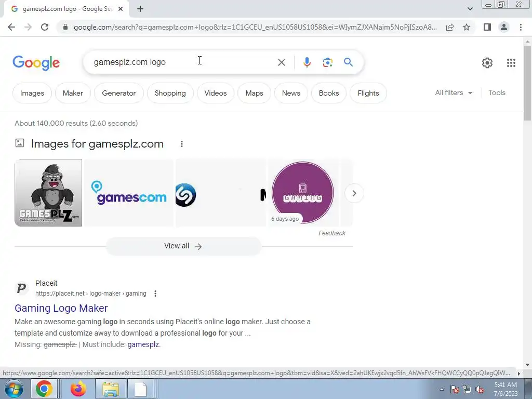Click Chrome in the taskbar
Screen dimensions: 532x399
click(44, 389)
